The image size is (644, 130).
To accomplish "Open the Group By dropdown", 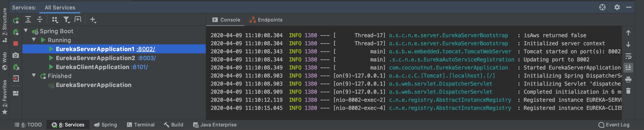I will [x=55, y=19].
